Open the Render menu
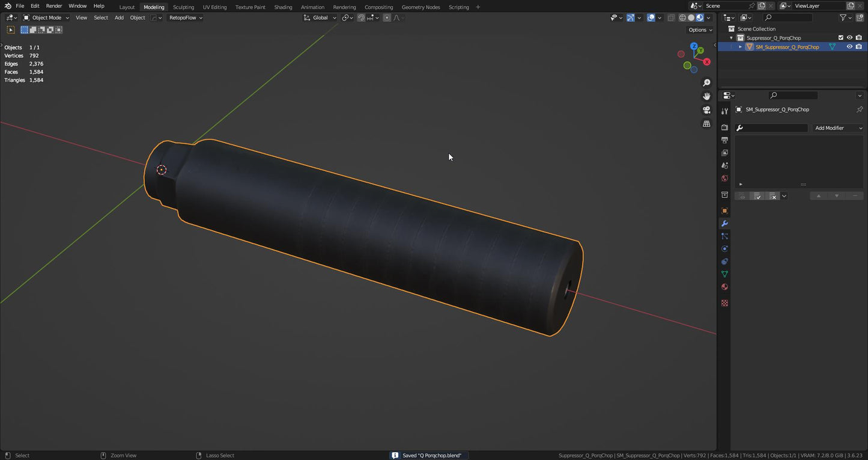This screenshot has height=460, width=868. coord(54,6)
